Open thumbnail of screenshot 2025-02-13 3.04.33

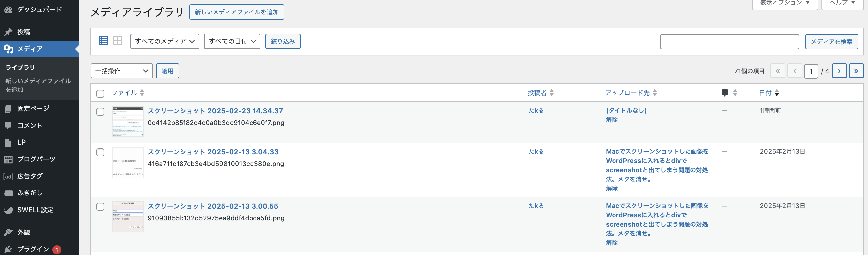point(128,163)
